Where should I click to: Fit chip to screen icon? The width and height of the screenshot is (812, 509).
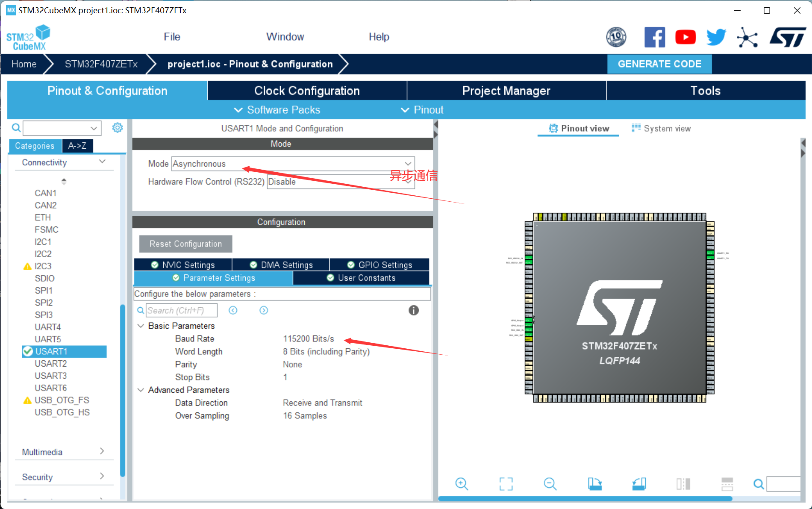(506, 484)
